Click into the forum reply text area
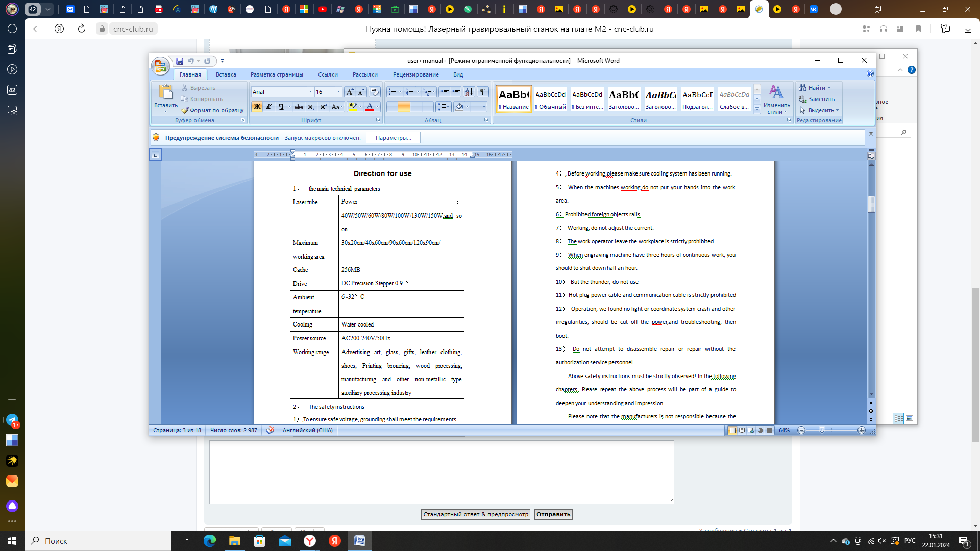Screen dimensions: 980x551 [441, 472]
